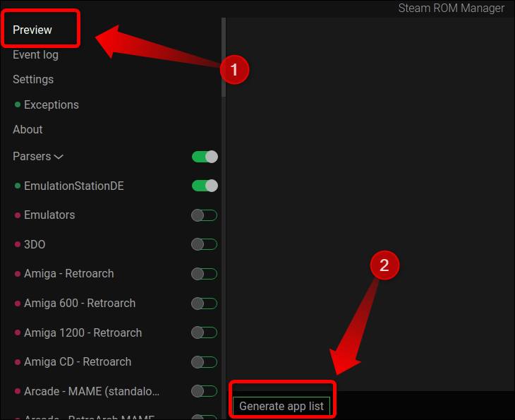Enable the Amiga 1200 - Retroarch toggle
515x420 pixels.
(205, 332)
